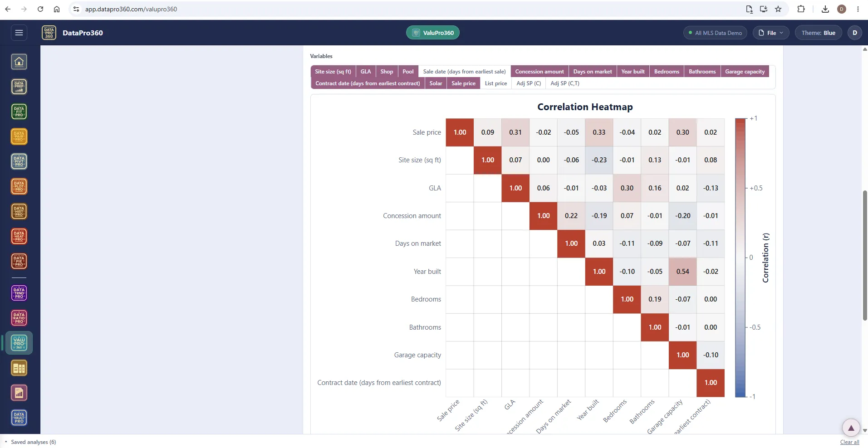Bookmark this page with the star
The height and width of the screenshot is (448, 868).
(x=778, y=9)
